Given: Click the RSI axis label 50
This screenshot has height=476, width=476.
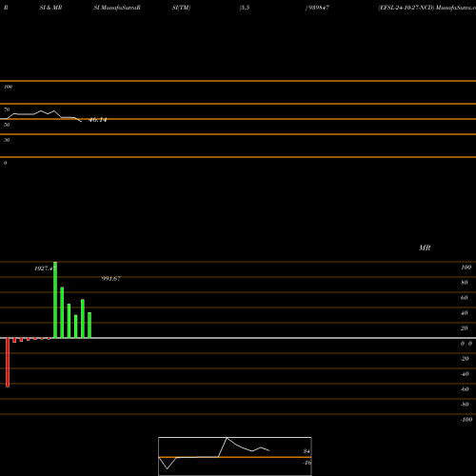Looking at the screenshot, I should tap(7, 125).
